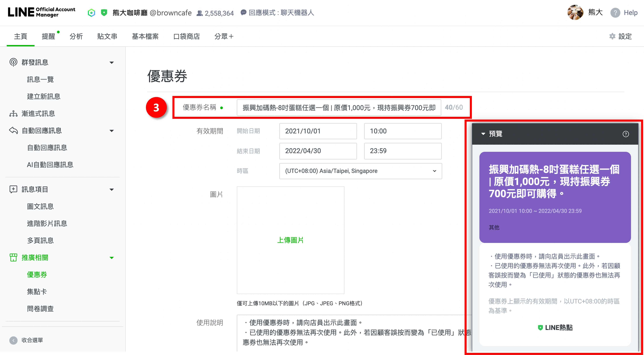Click the step message icon for 漸進式訊息
644x355 pixels.
pyautogui.click(x=13, y=114)
